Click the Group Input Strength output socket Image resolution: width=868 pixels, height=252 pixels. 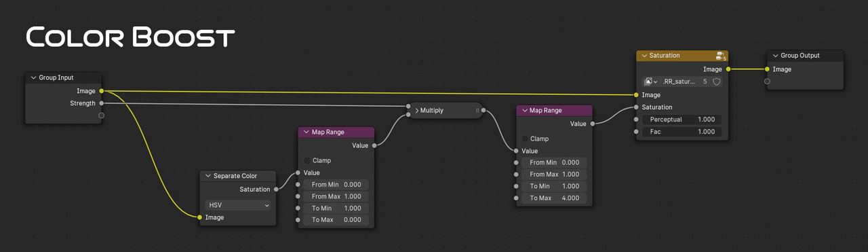point(102,103)
